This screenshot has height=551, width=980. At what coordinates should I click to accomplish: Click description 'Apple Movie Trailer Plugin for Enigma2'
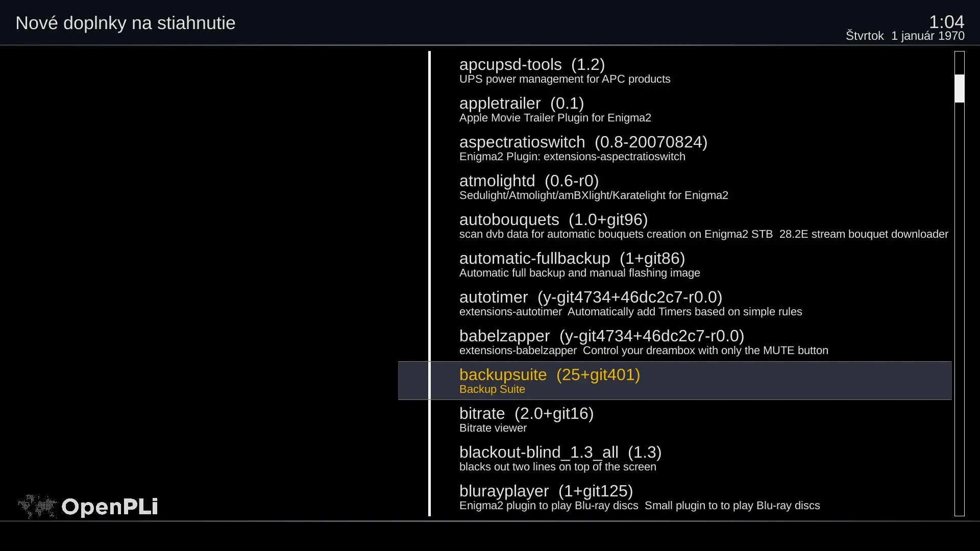pyautogui.click(x=555, y=118)
